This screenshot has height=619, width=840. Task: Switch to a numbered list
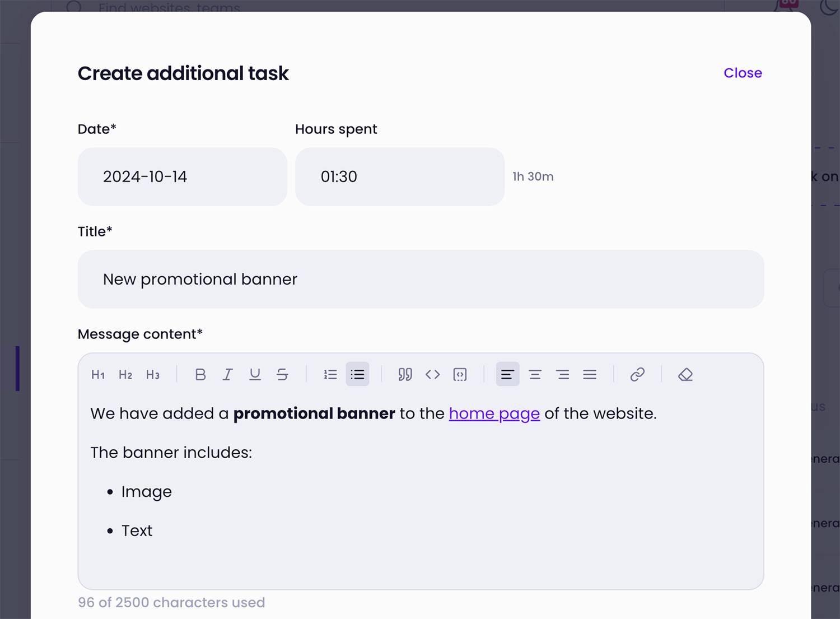click(x=330, y=374)
